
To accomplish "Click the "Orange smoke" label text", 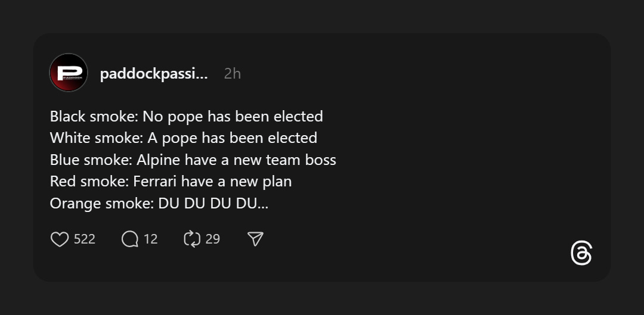I will pos(102,204).
